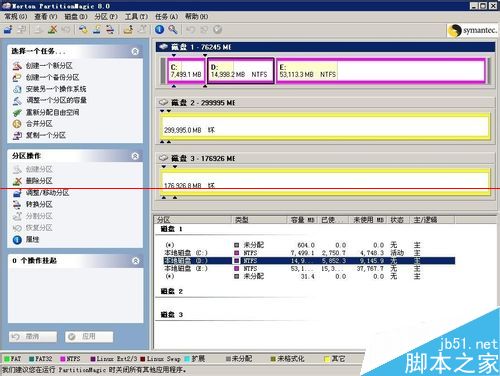Image resolution: width=500 pixels, height=376 pixels.
Task: Click the icon beside 安装另一个操作系统
Action: [17, 89]
